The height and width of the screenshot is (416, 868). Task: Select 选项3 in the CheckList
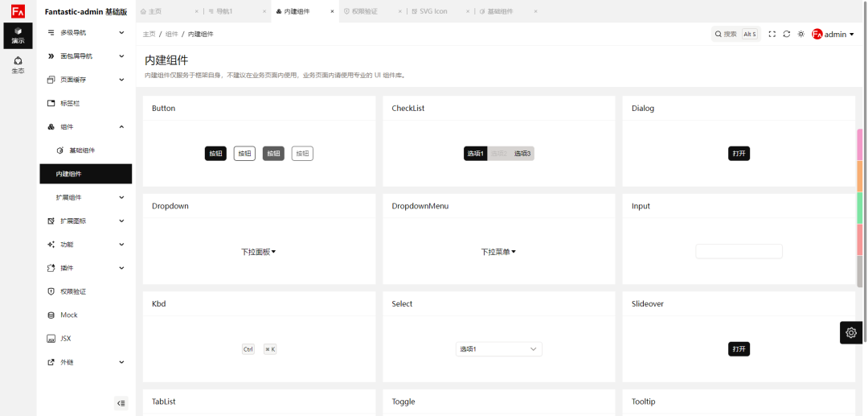click(x=522, y=154)
